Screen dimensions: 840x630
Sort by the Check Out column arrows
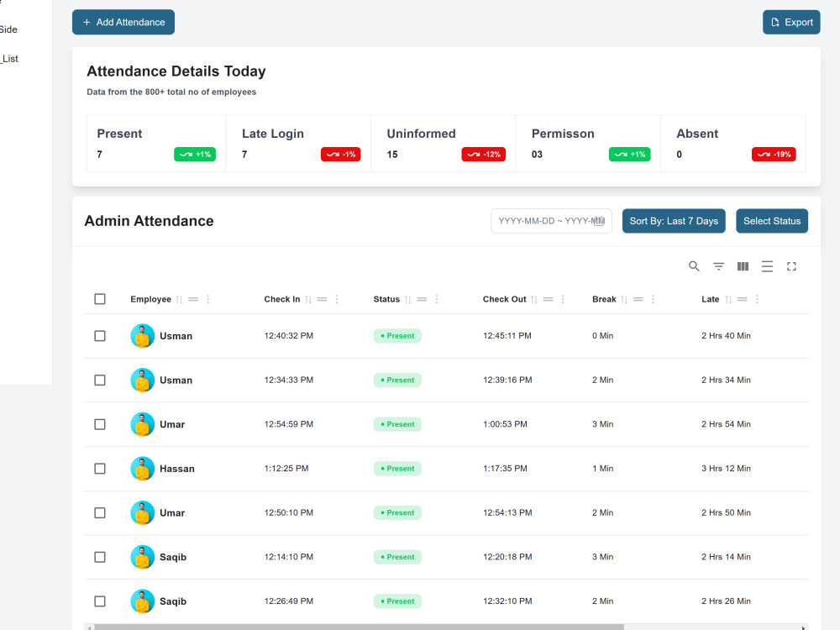tap(534, 300)
